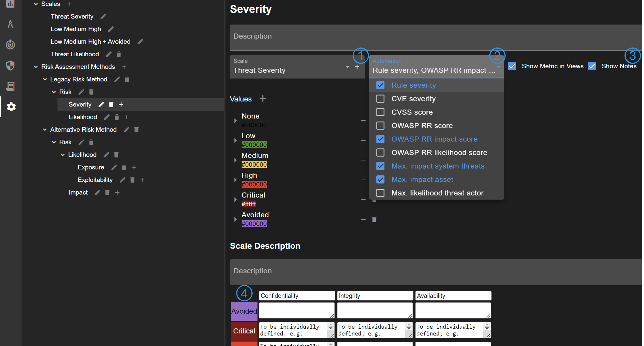Edit the Legacy Risk Method

click(x=117, y=79)
